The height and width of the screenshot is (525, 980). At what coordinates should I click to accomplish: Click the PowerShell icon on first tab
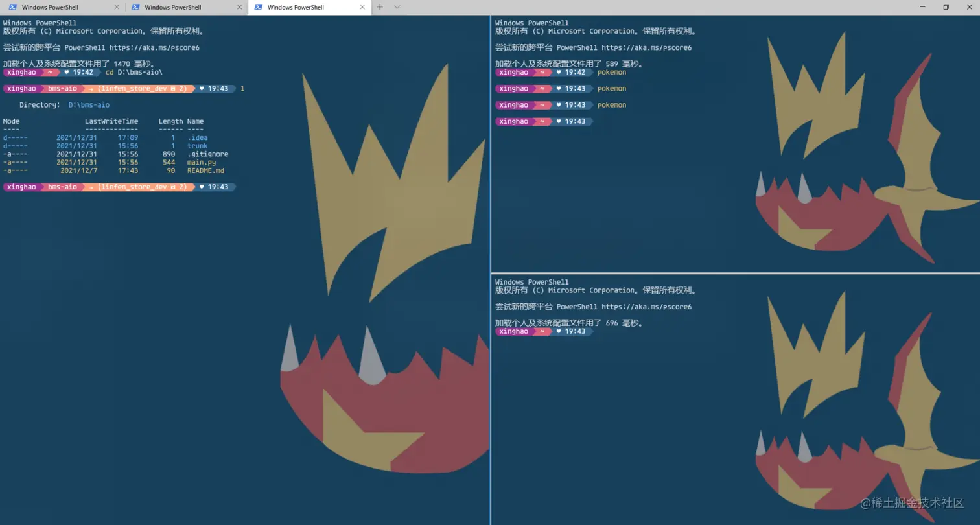12,7
